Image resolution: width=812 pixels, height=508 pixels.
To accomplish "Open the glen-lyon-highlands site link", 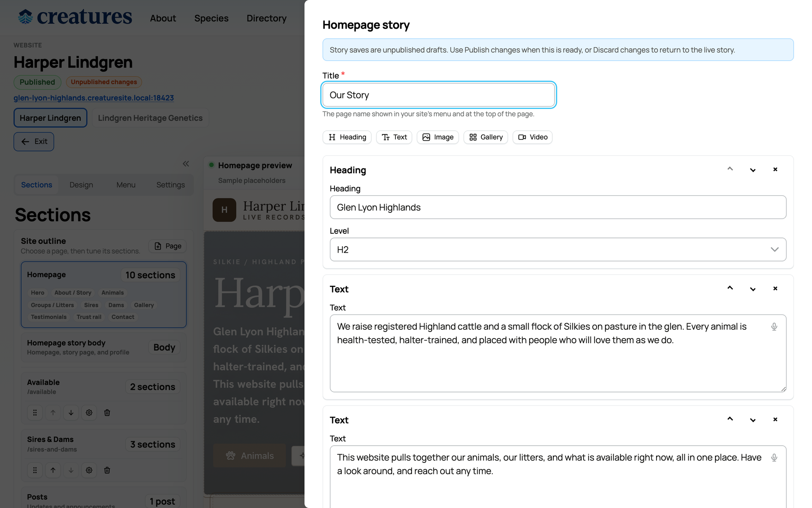I will (94, 98).
